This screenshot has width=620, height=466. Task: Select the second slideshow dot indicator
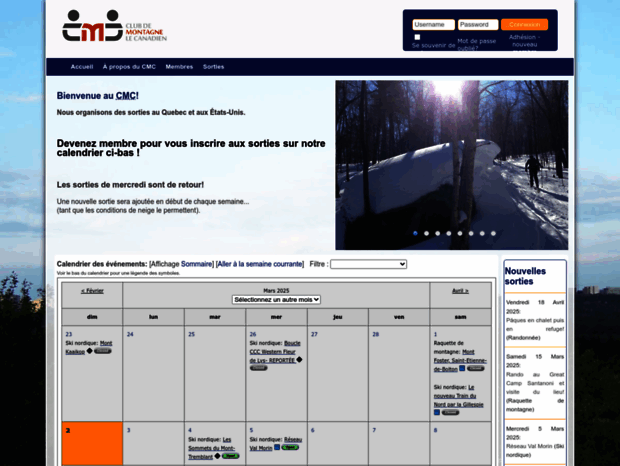click(x=426, y=234)
